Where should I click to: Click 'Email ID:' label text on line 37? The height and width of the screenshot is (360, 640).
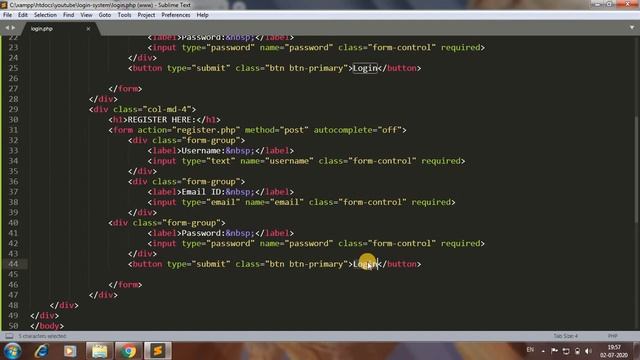click(203, 192)
